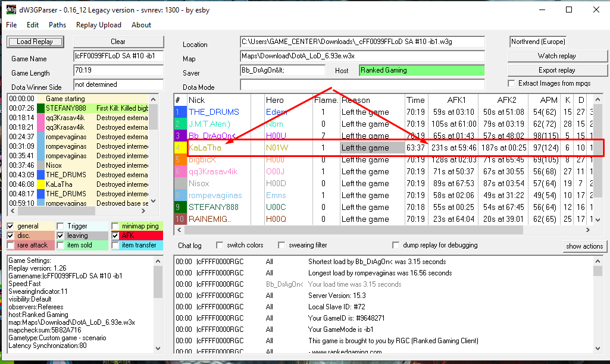Click the Map path field
The width and height of the screenshot is (610, 364).
point(362,56)
